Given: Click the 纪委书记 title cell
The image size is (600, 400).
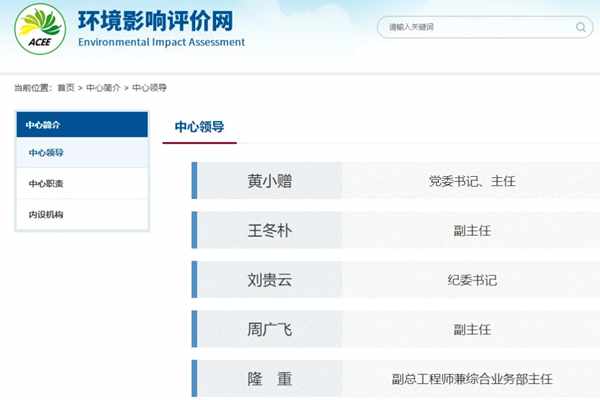Looking at the screenshot, I should coord(471,280).
